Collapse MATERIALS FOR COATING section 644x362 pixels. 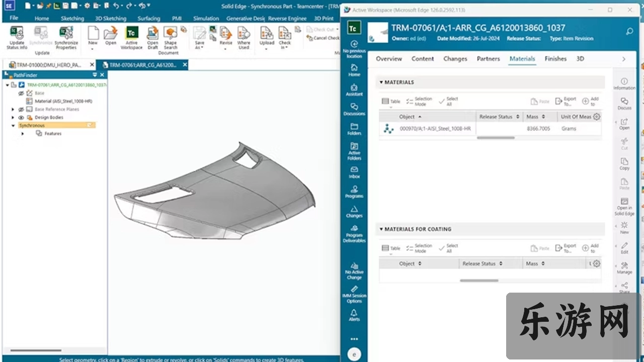(x=381, y=229)
